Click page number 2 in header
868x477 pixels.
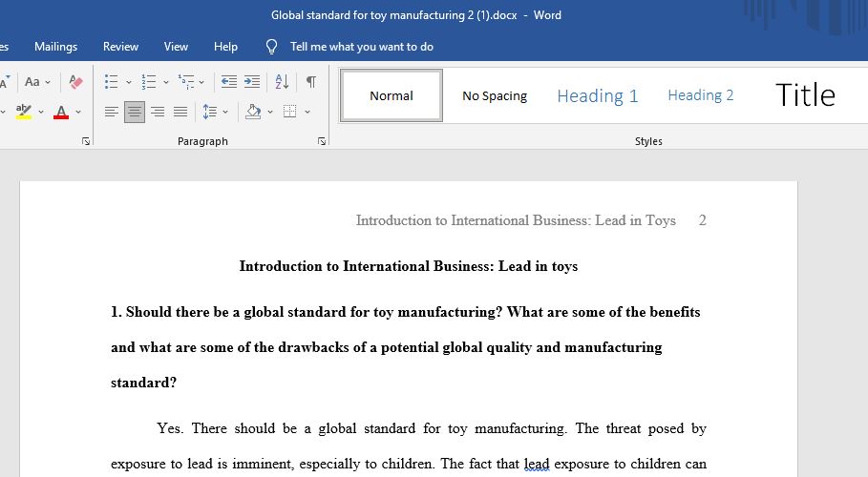pos(702,220)
